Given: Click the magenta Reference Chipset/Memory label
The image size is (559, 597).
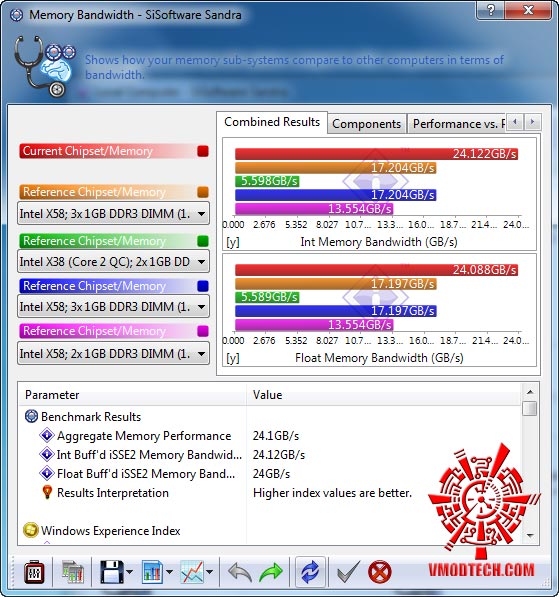Looking at the screenshot, I should 94,331.
